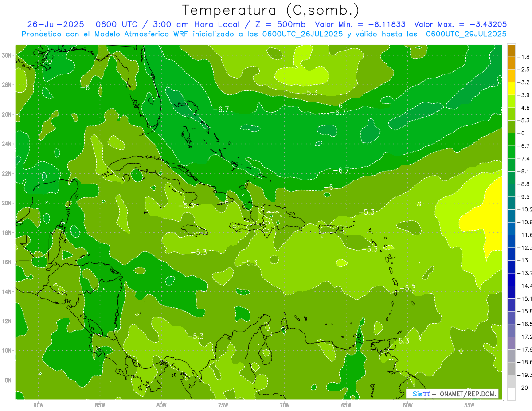532x411 pixels.
Task: Click the 80W longitude label
Action: click(161, 405)
